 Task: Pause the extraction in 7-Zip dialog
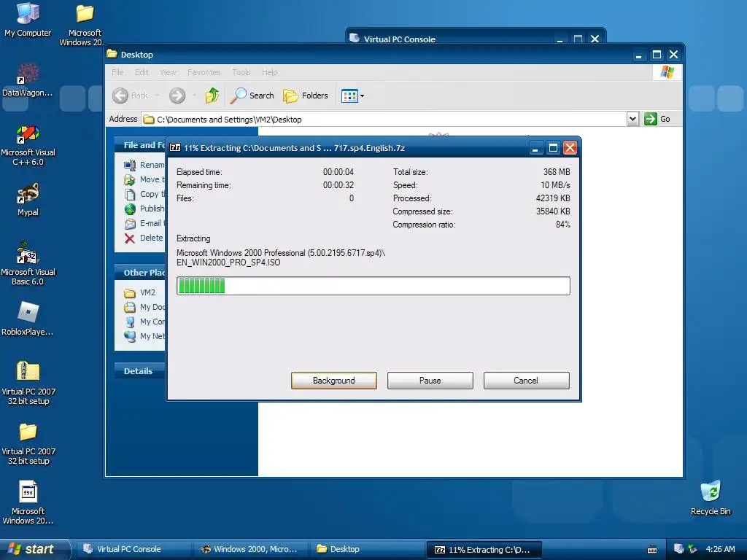(x=430, y=381)
